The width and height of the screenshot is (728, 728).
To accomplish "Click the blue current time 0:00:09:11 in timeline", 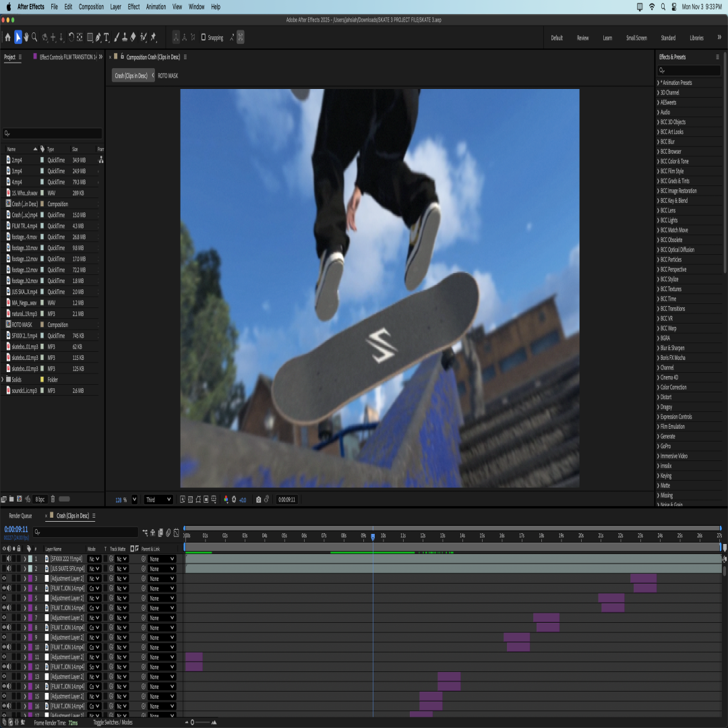I will click(16, 529).
